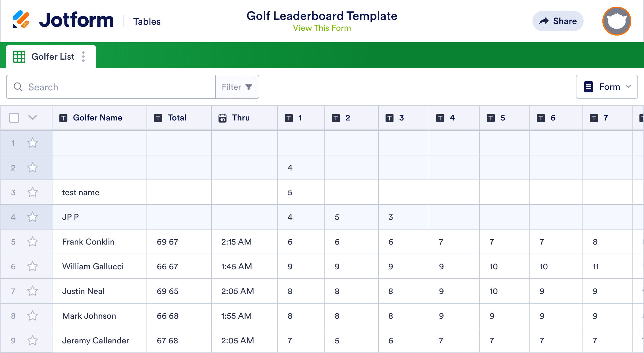Toggle the checkbox in the header row
This screenshot has width=644, height=353.
(14, 118)
